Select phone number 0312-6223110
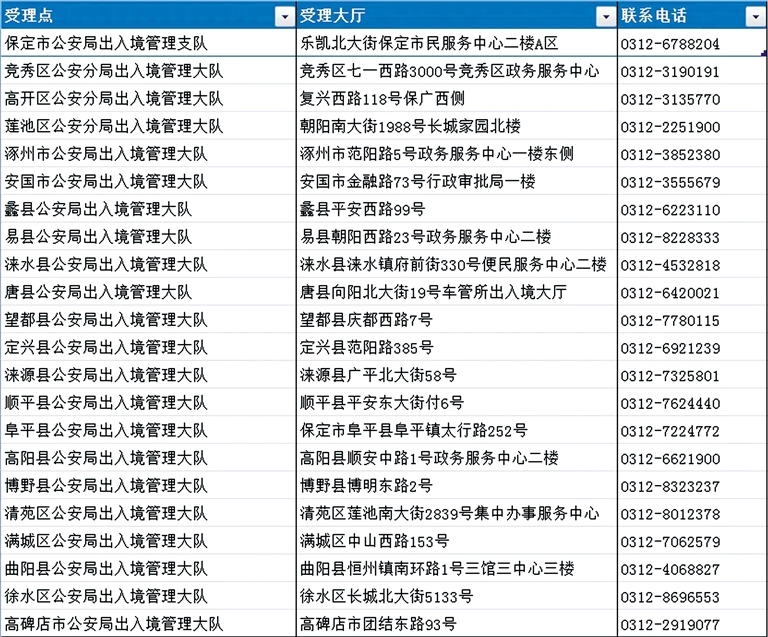Viewport: 768px width, 637px height. [670, 210]
